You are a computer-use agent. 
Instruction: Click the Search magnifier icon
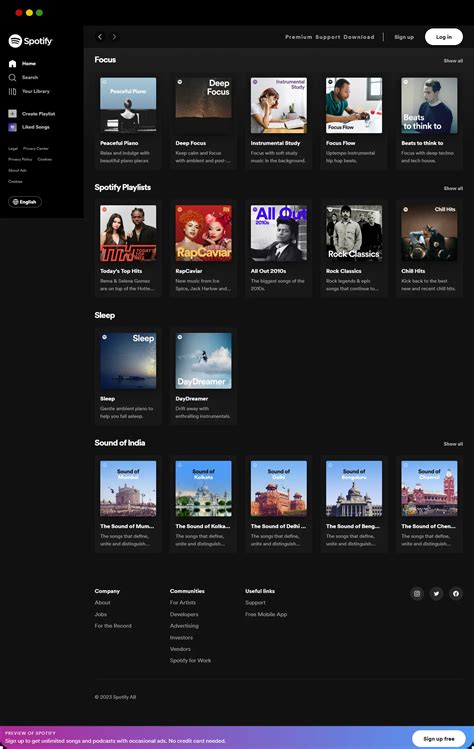pyautogui.click(x=12, y=77)
